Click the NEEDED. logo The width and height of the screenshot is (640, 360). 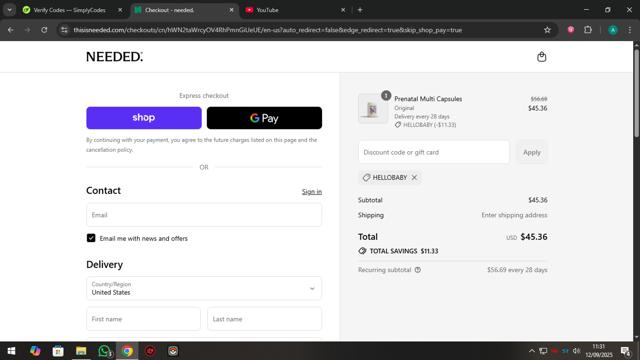(x=115, y=57)
